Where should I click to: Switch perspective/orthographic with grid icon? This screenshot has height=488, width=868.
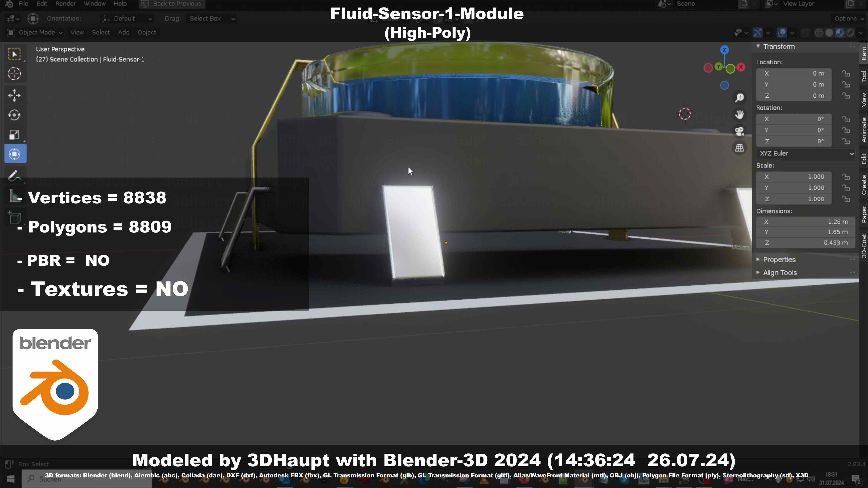coord(739,148)
